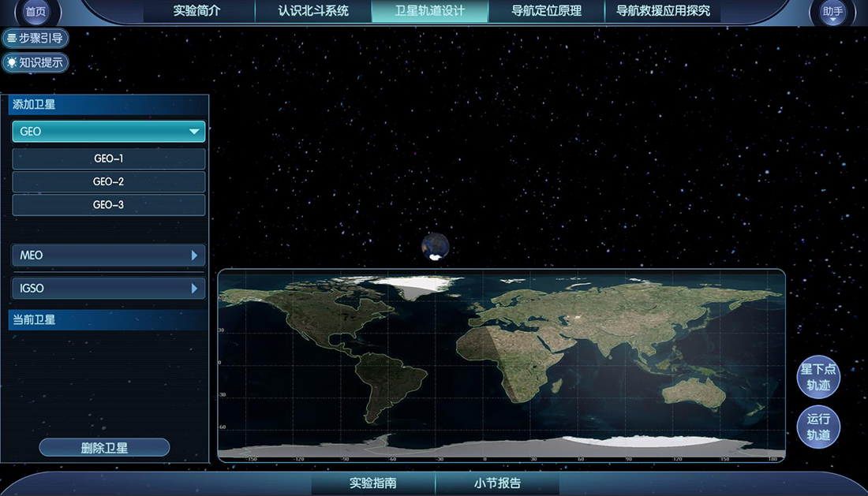Switch to 实验简介 tab
The height and width of the screenshot is (496, 868).
coord(196,11)
